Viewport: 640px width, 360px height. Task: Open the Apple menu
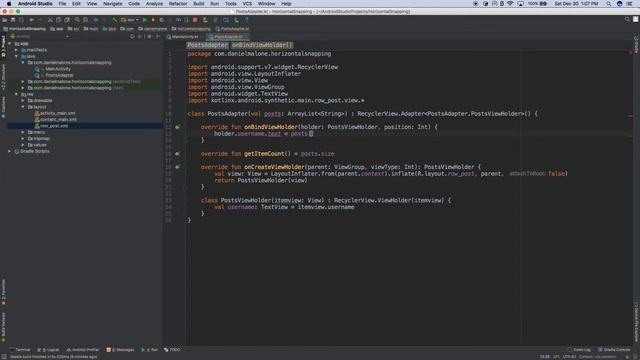pos(9,4)
